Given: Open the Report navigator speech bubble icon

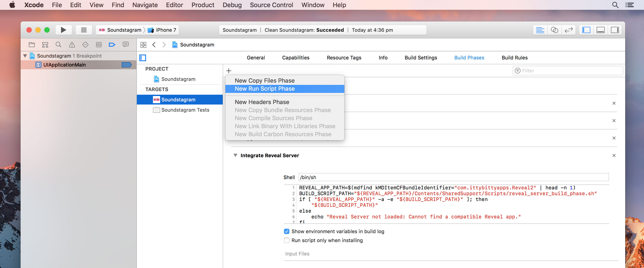Looking at the screenshot, I should click(x=125, y=45).
